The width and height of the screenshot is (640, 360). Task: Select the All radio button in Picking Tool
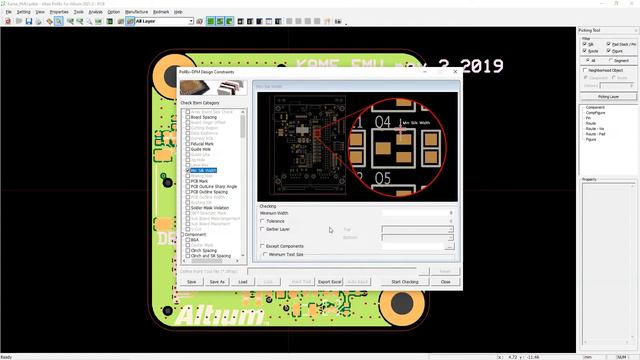pos(588,60)
